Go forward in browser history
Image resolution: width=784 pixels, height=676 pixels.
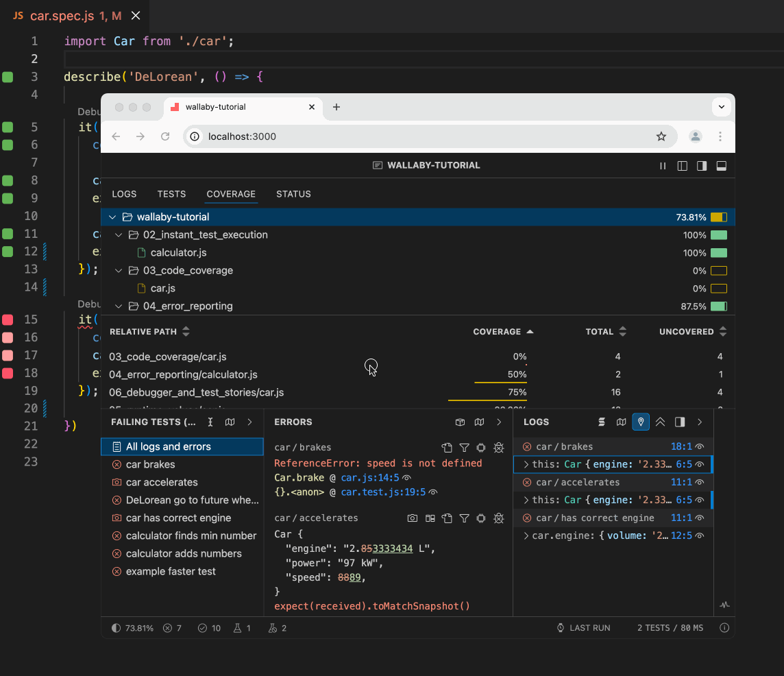(x=140, y=136)
